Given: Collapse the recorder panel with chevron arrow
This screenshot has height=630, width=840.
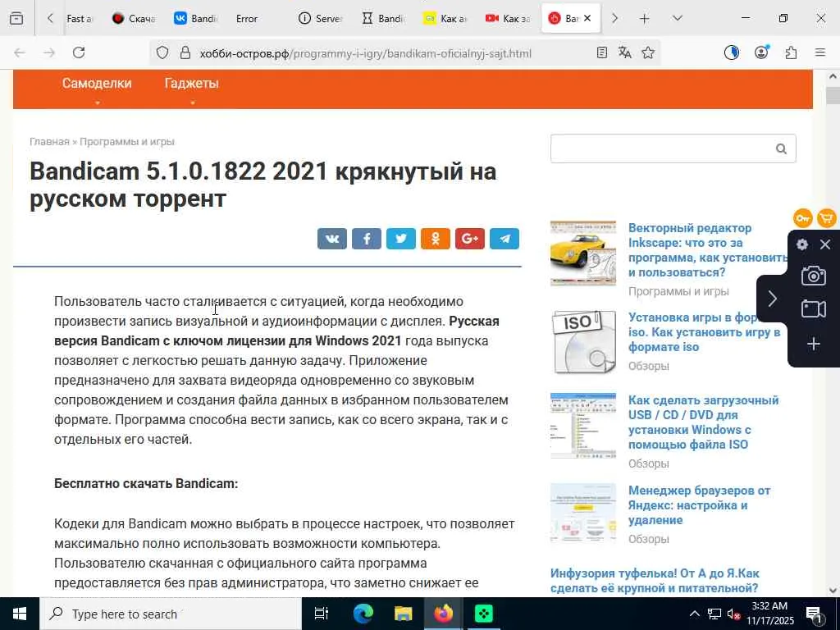Looking at the screenshot, I should pyautogui.click(x=772, y=299).
